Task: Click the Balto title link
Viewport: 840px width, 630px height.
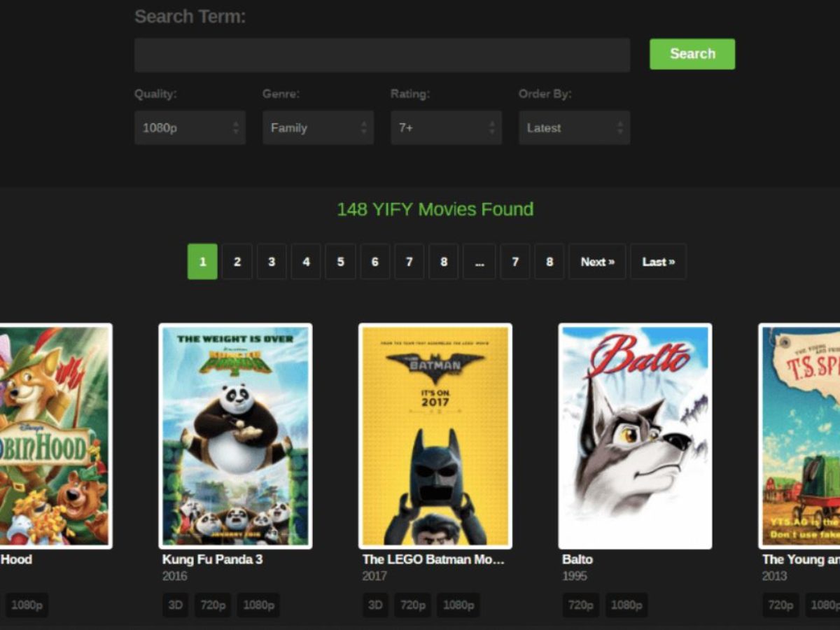Action: [577, 559]
